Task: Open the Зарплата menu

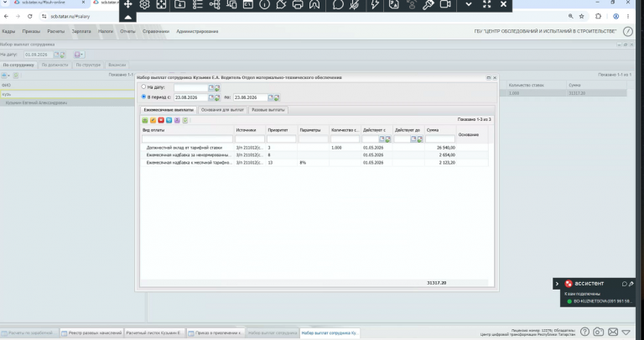Action: tap(81, 31)
